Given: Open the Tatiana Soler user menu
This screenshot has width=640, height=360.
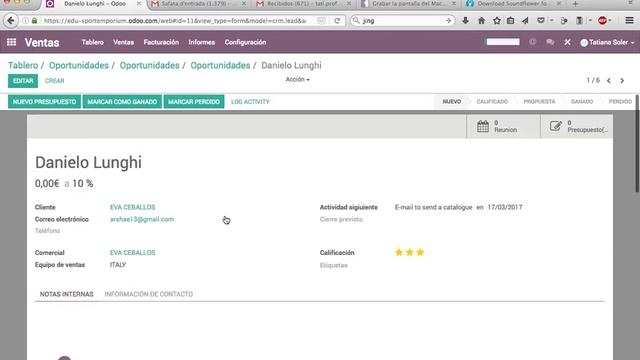Looking at the screenshot, I should coord(607,42).
